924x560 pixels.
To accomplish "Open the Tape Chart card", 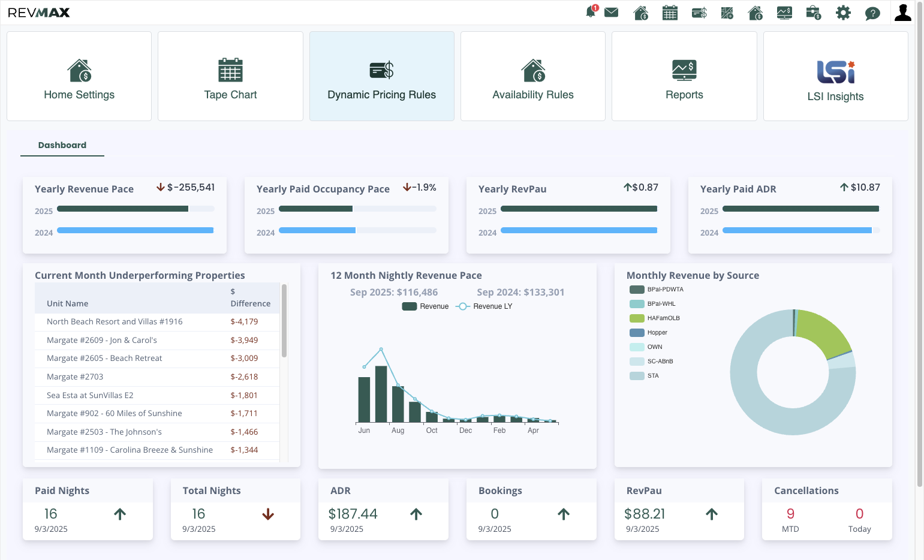I will [x=230, y=76].
